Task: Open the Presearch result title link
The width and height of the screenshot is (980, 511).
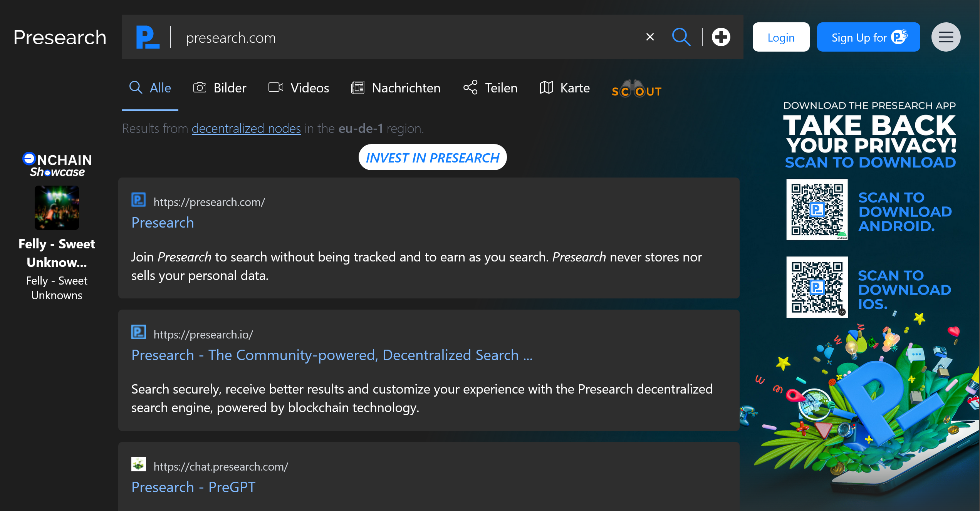Action: [163, 223]
